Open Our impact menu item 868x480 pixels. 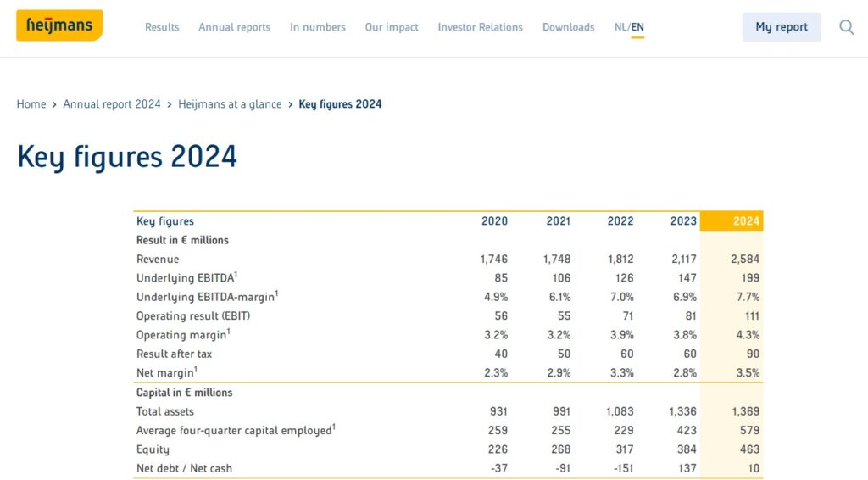(x=392, y=27)
